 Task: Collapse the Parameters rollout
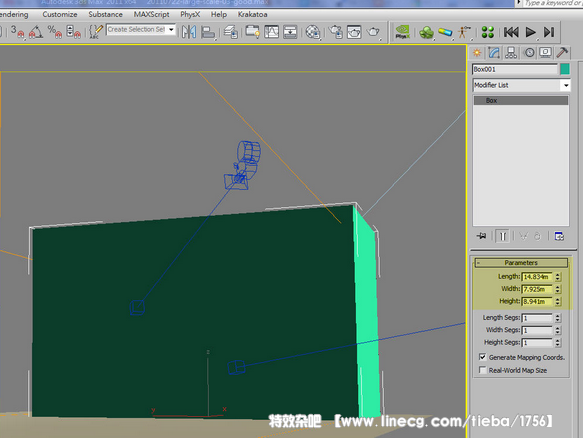[521, 263]
